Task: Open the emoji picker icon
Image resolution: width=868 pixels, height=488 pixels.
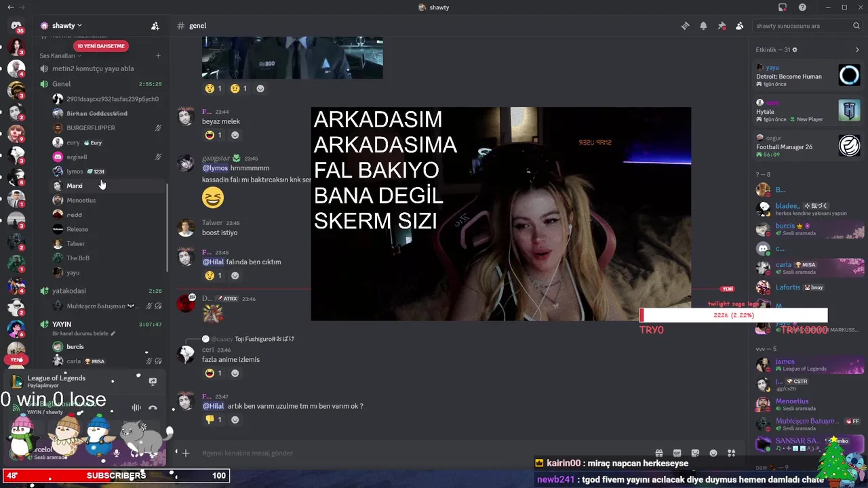Action: pos(713,453)
